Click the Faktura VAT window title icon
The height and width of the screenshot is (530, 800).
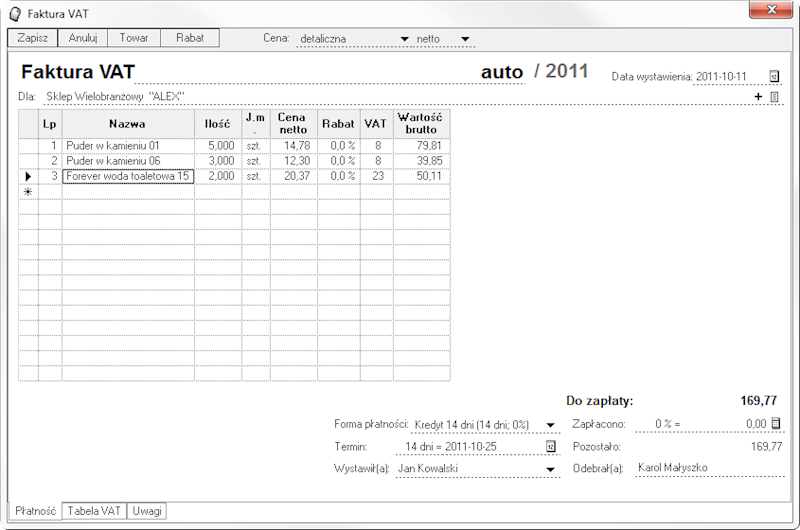coord(14,12)
